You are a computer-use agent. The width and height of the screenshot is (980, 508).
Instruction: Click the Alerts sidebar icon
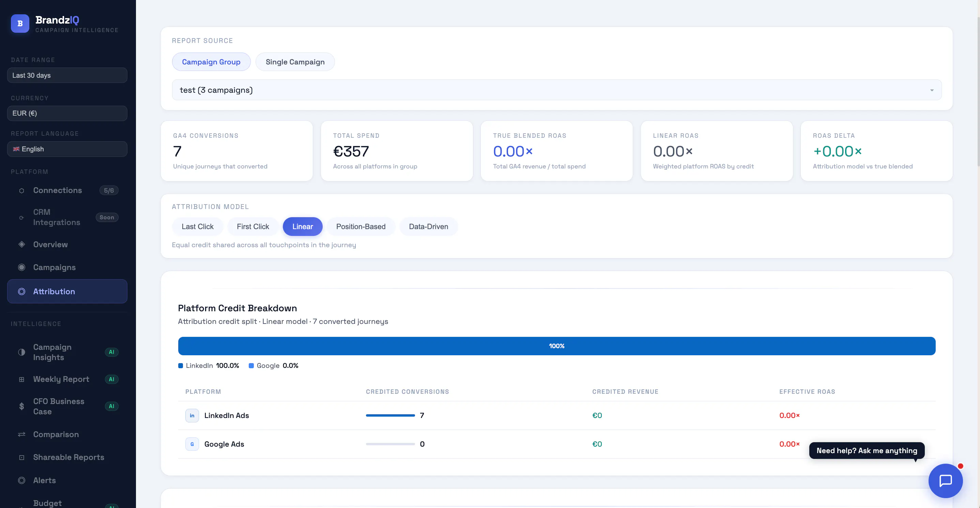22,481
